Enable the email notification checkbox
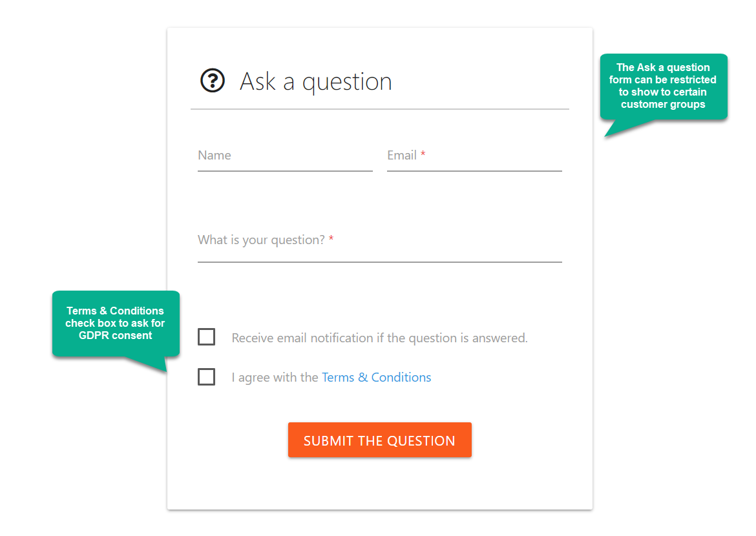Viewport: 756px width, 536px height. click(206, 337)
